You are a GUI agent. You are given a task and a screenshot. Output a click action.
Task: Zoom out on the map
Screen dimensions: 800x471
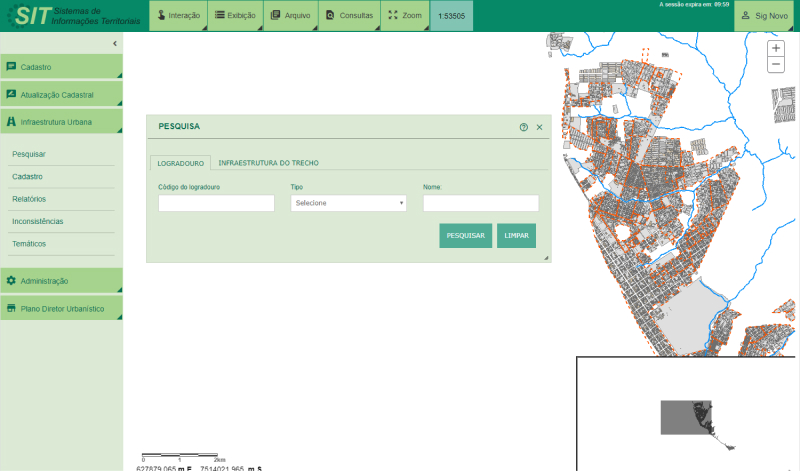click(x=776, y=64)
